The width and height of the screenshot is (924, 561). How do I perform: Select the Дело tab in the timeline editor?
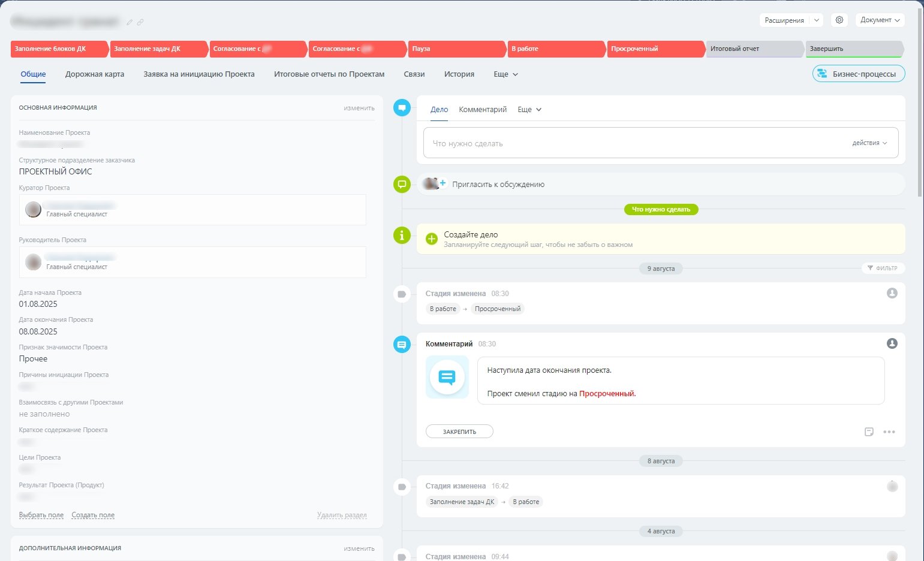(440, 110)
